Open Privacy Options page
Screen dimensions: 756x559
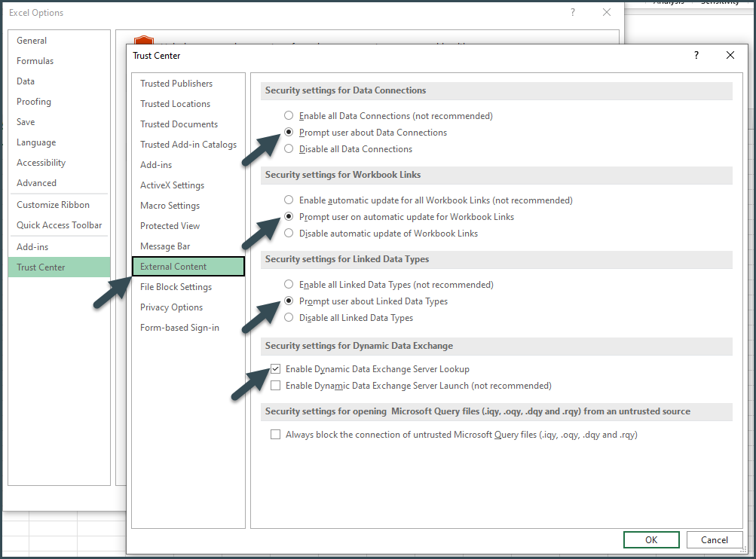pos(170,307)
